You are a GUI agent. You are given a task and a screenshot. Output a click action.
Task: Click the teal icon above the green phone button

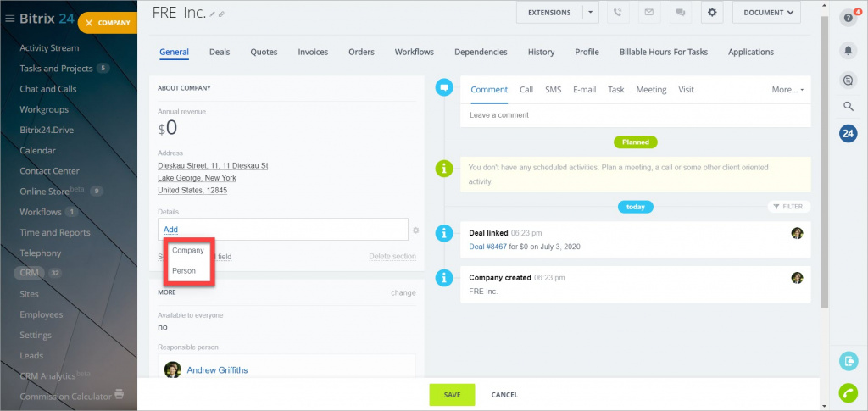tap(848, 361)
